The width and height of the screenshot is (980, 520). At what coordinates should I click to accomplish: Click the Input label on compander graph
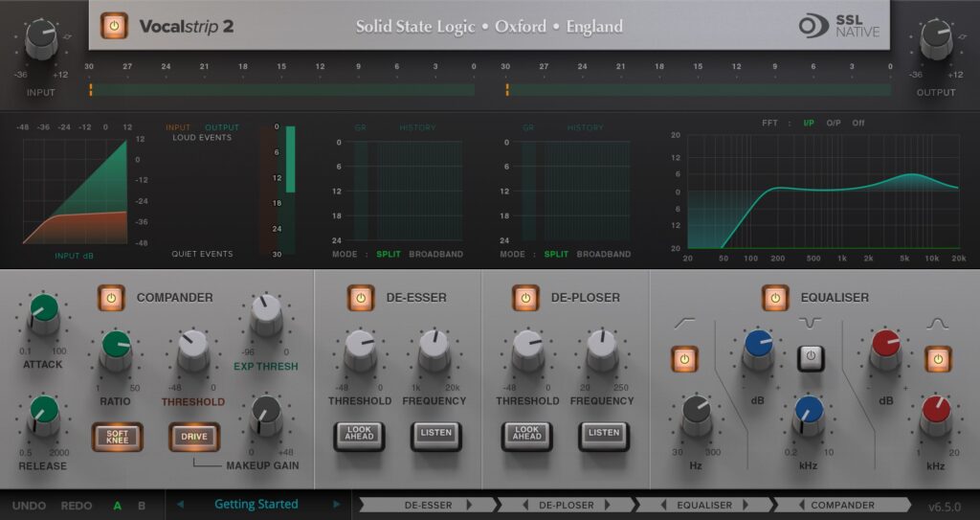pyautogui.click(x=178, y=127)
